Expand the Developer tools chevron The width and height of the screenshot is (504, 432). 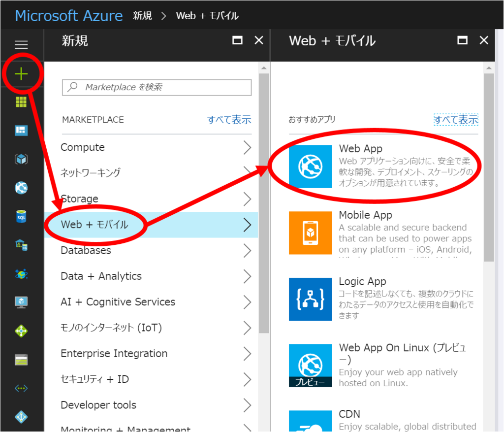point(247,405)
